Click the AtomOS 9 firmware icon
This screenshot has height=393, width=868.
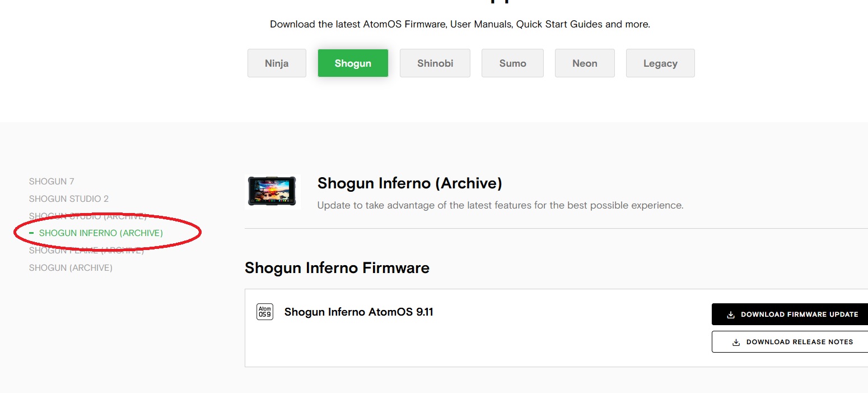[264, 312]
